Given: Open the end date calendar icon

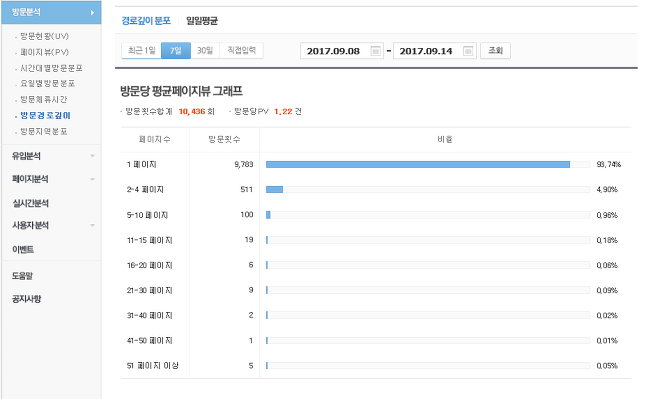Looking at the screenshot, I should click(x=468, y=51).
